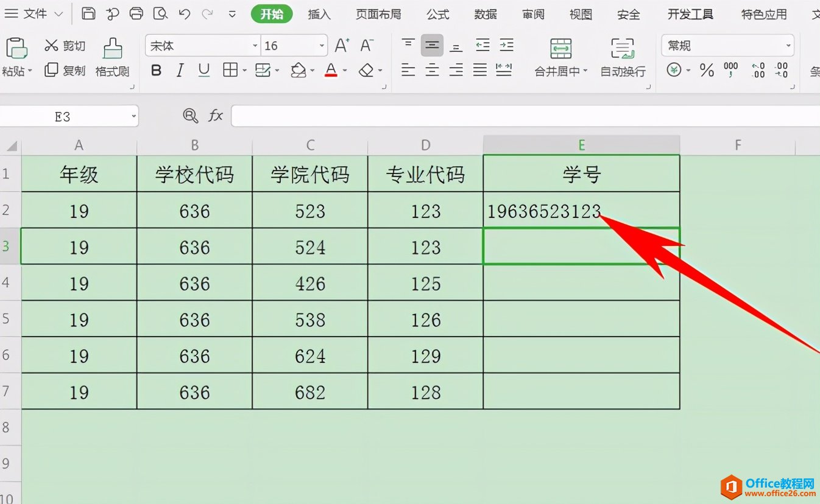Click the Paste clipboard icon
820x504 pixels.
tap(16, 49)
